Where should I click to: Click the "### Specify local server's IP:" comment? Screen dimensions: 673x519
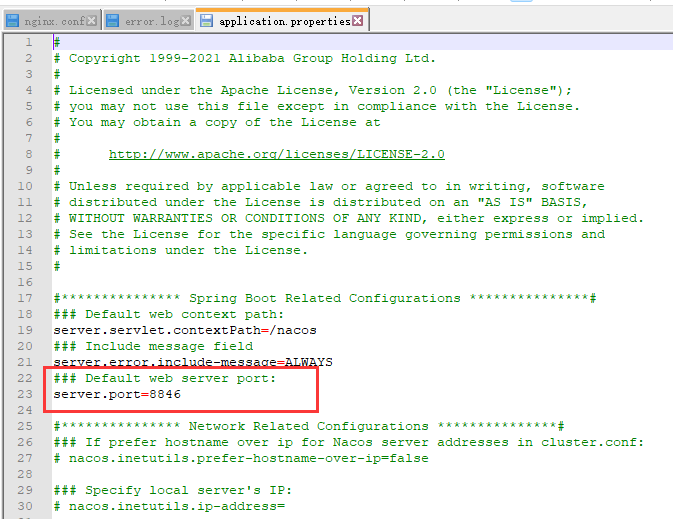(173, 490)
